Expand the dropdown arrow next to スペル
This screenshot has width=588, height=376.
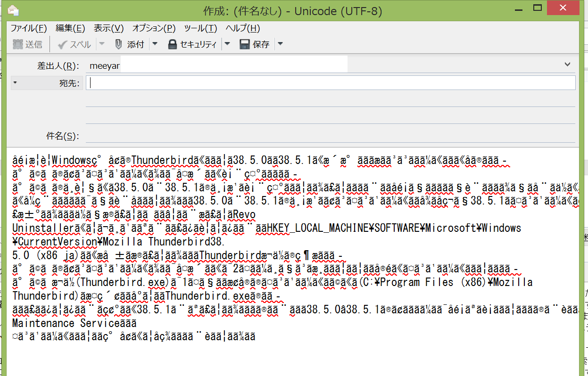(x=102, y=44)
